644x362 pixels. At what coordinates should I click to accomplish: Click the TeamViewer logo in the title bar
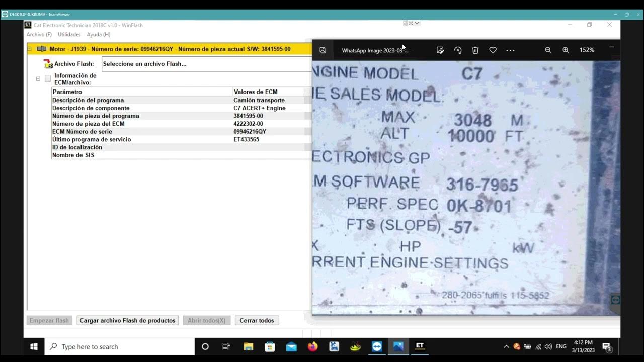[5, 14]
